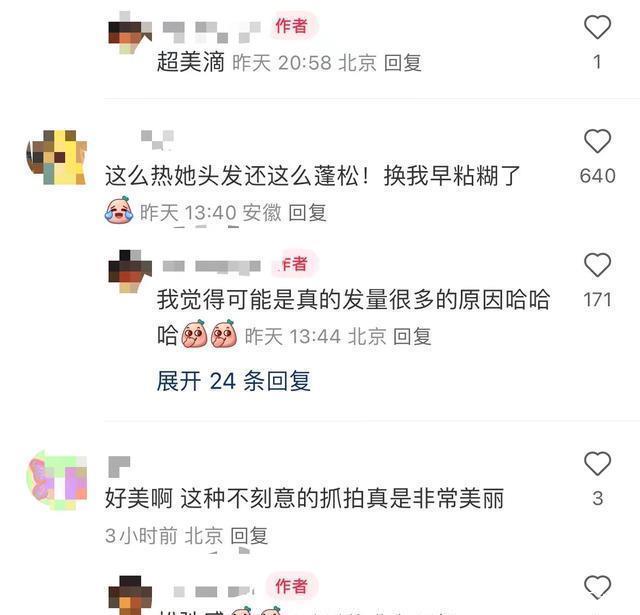Tap the 作者 badge on the bottom reply
Viewport: 640px width, 615px height.
291,586
